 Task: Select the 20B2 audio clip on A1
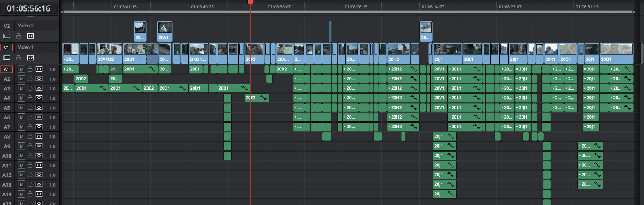[x=284, y=69]
